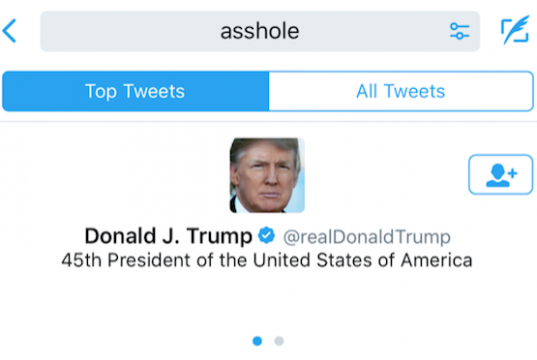Tap blank card space below the bio
The height and width of the screenshot is (360, 537).
coord(267,301)
